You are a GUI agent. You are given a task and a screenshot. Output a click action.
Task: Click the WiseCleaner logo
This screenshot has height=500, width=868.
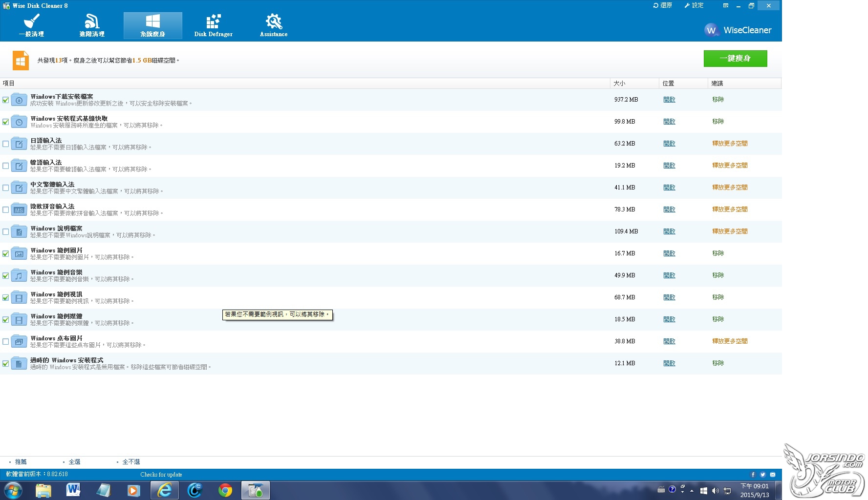point(738,30)
